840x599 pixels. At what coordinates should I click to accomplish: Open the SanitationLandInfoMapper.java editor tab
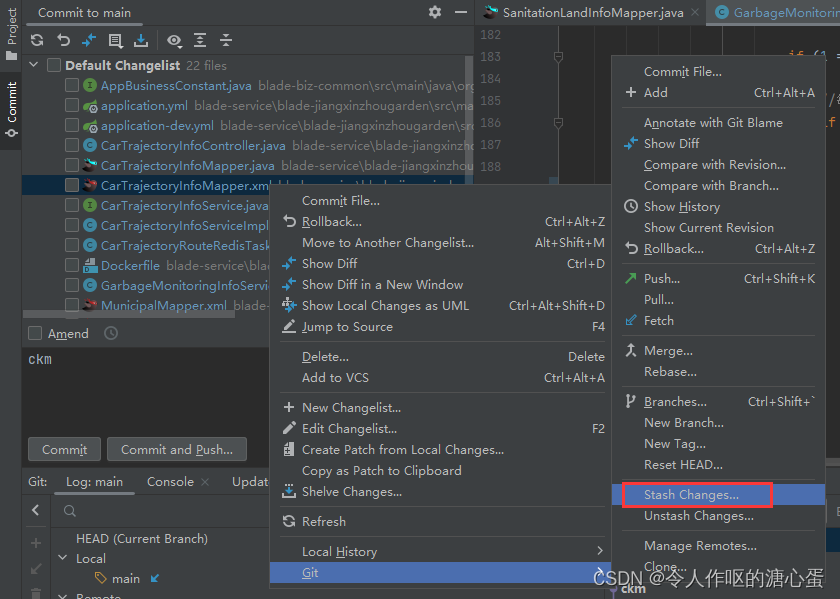pyautogui.click(x=592, y=12)
